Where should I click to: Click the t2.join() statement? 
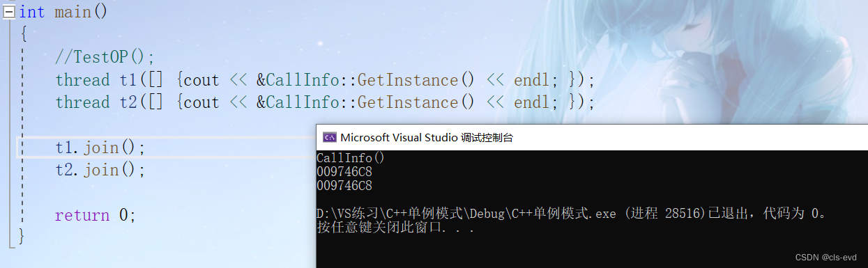click(x=100, y=170)
